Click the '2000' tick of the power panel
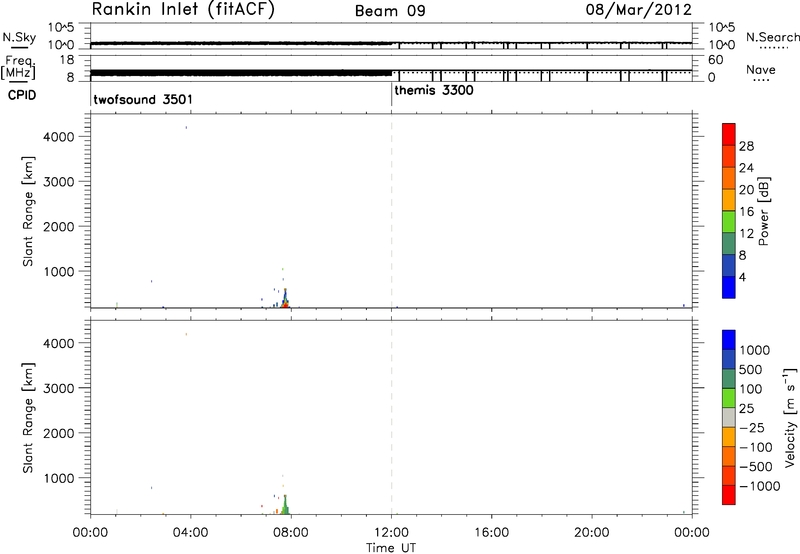This screenshot has height=554, width=800. pos(59,226)
